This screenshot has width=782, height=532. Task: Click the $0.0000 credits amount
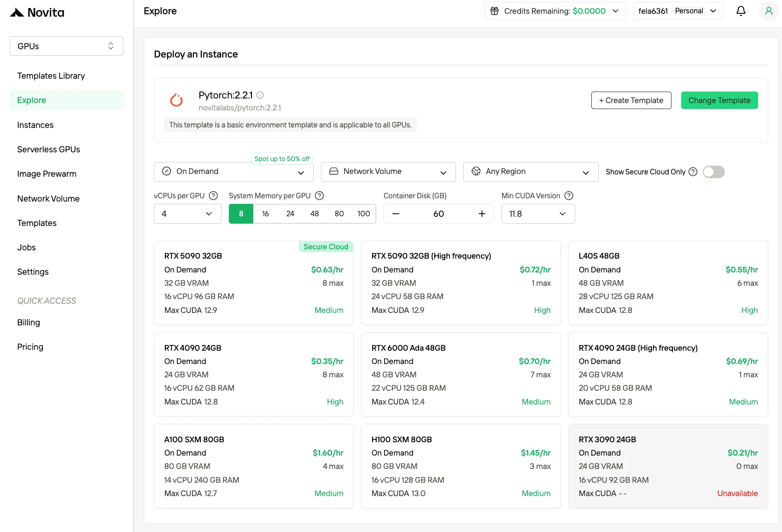[589, 11]
